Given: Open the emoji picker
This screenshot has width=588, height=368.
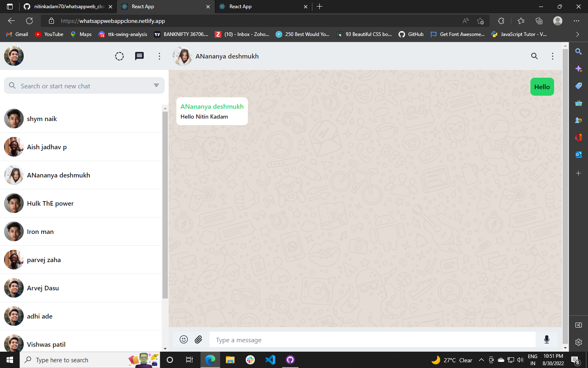Looking at the screenshot, I should pyautogui.click(x=184, y=339).
